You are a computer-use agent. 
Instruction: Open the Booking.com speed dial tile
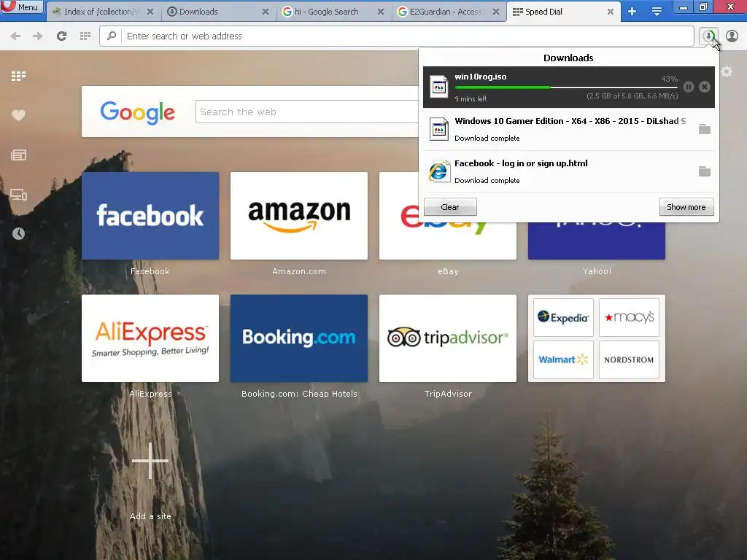click(x=298, y=338)
